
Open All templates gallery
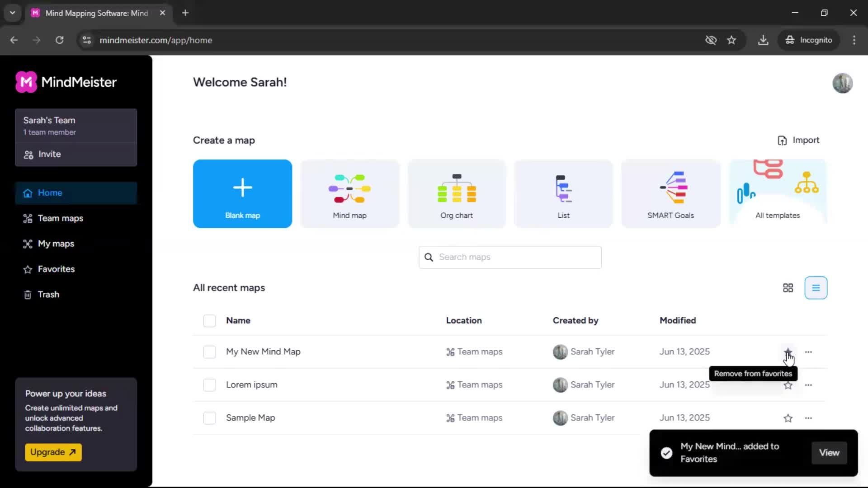click(778, 193)
